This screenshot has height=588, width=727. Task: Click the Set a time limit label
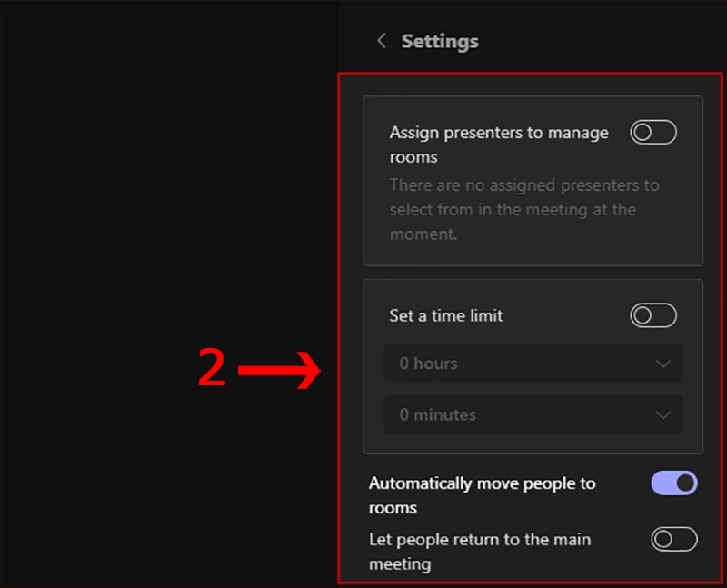[446, 315]
